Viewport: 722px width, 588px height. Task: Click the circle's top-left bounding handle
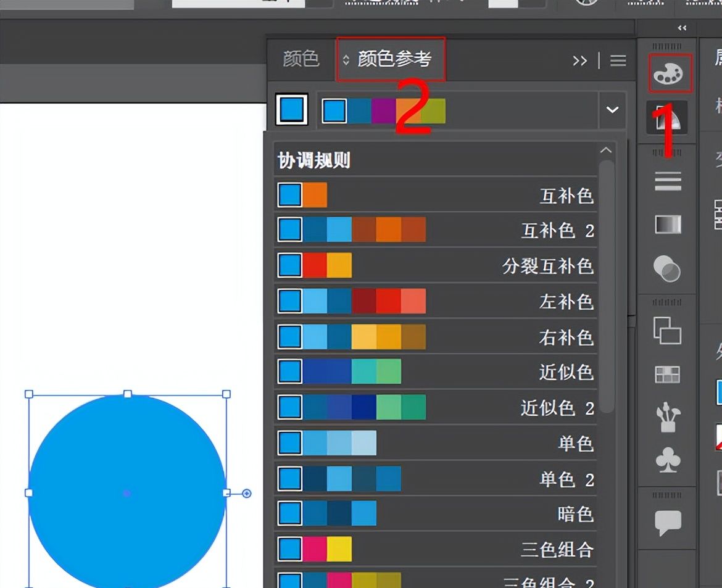coord(28,394)
